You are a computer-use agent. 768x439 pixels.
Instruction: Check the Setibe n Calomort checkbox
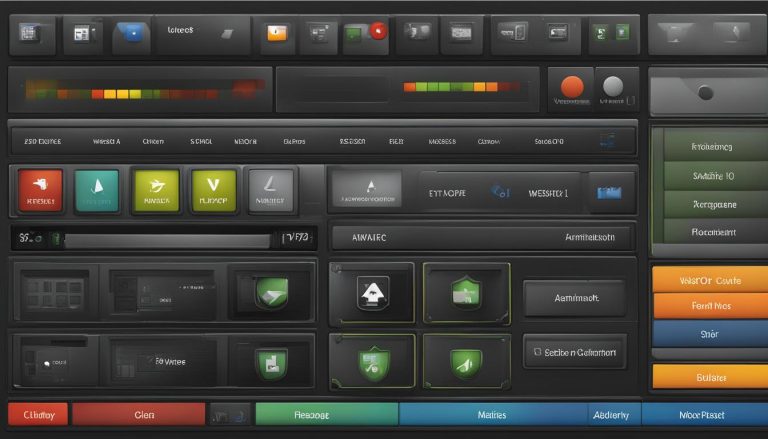537,352
